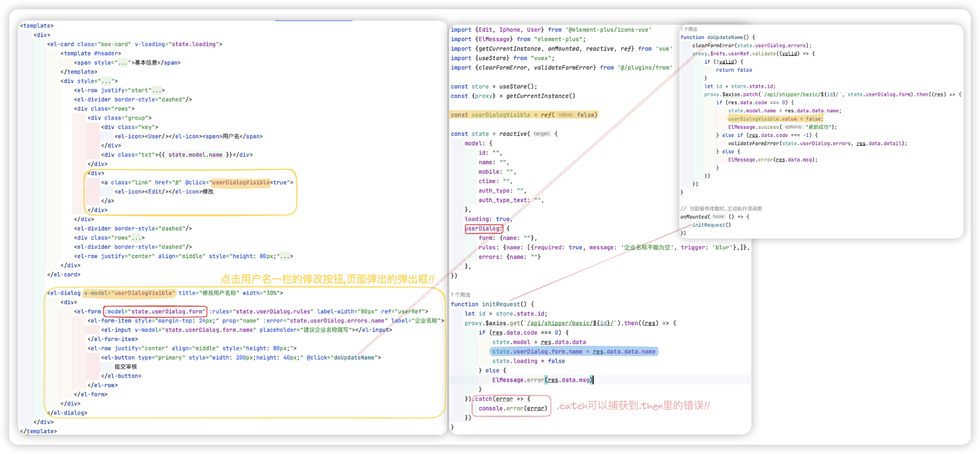Click the 'options:' hint in ElMessage.success
The image size is (980, 454).
792,127
